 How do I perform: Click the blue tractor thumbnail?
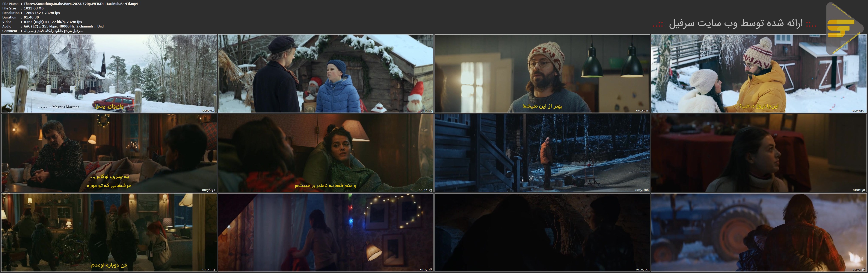click(758, 232)
